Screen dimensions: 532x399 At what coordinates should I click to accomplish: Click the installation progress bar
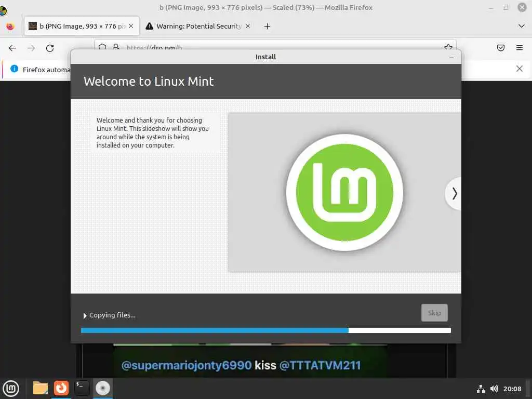tap(265, 330)
